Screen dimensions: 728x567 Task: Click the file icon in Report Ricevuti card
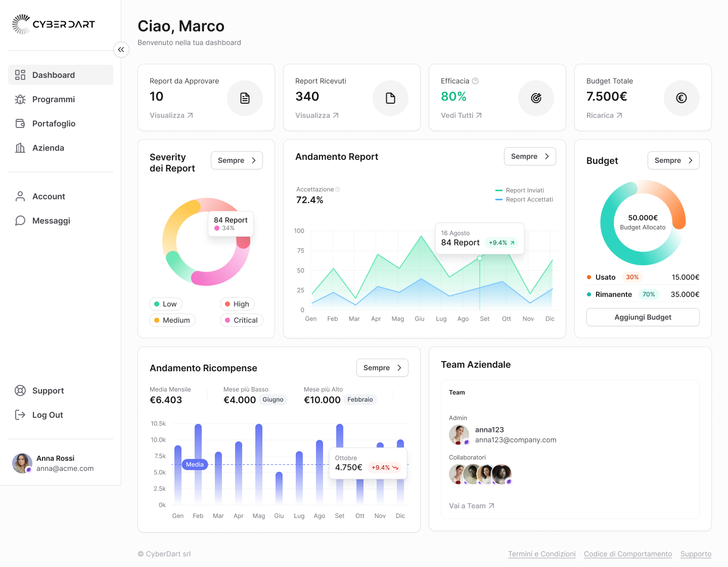coord(390,98)
